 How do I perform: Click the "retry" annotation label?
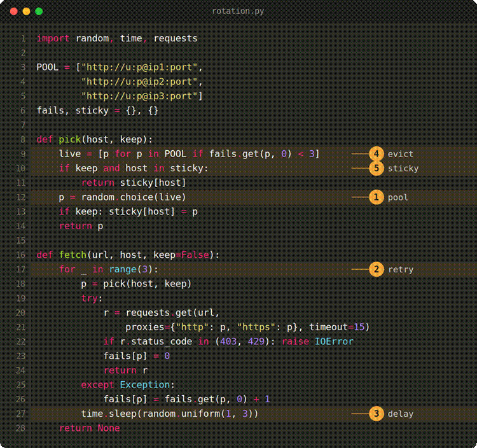(400, 270)
